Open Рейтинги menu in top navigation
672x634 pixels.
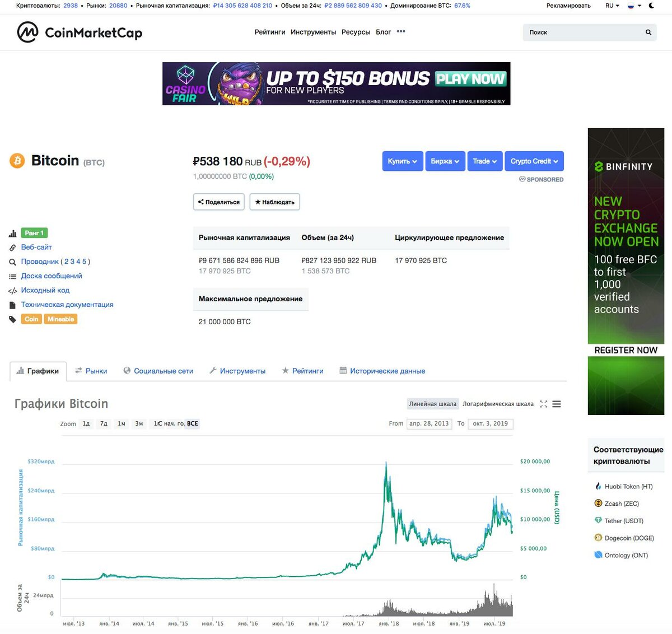tap(270, 32)
